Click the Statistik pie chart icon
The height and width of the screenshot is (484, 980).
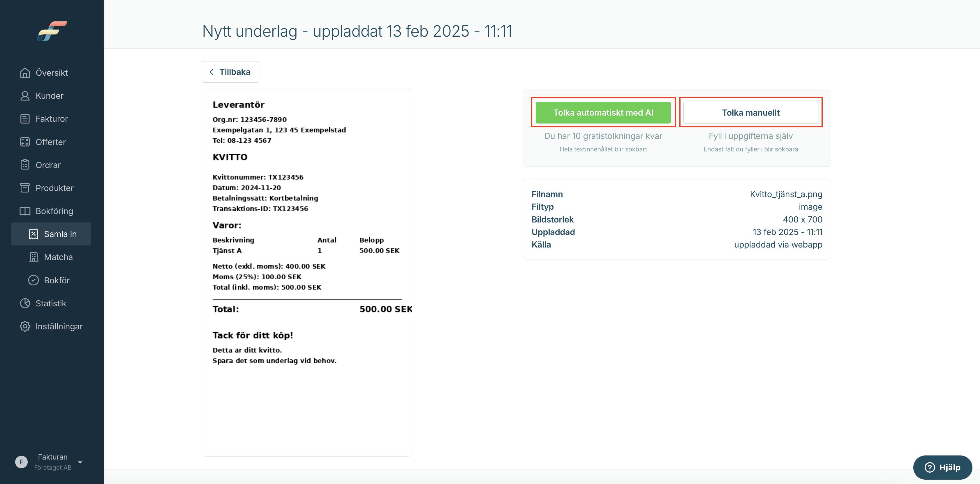click(25, 303)
